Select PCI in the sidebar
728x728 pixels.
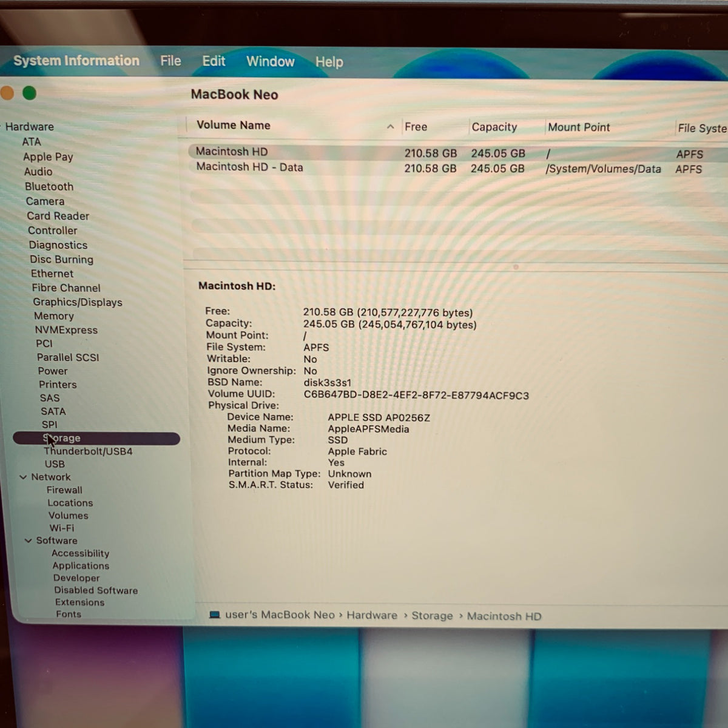(44, 343)
